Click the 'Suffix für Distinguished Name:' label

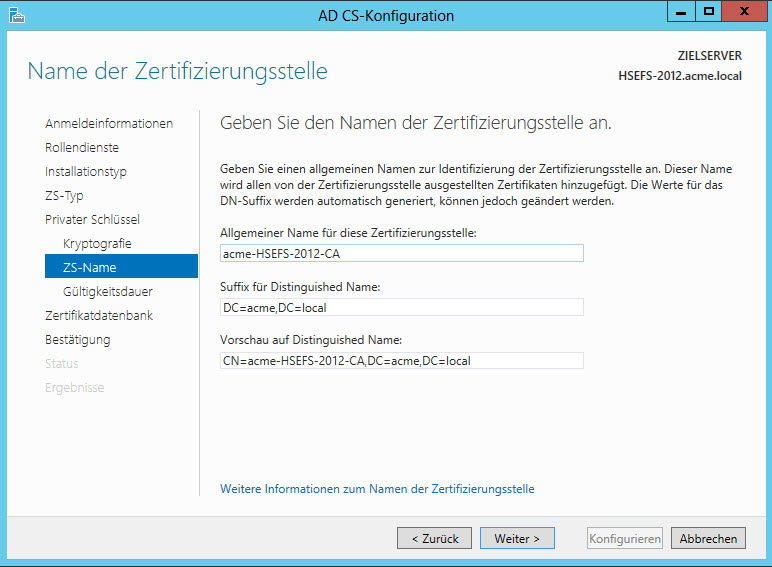click(300, 286)
